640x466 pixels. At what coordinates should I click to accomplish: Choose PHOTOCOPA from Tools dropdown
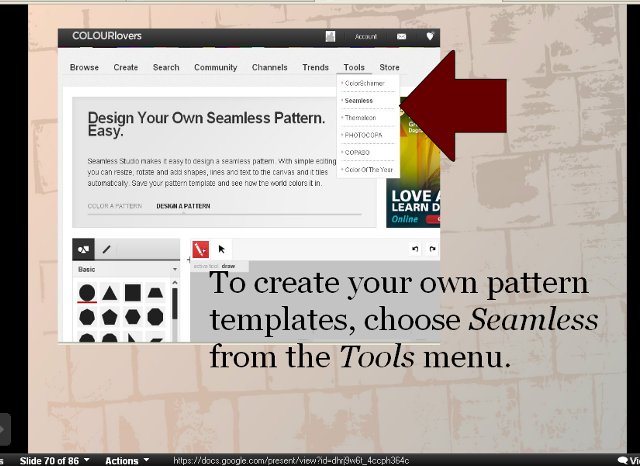[x=363, y=135]
